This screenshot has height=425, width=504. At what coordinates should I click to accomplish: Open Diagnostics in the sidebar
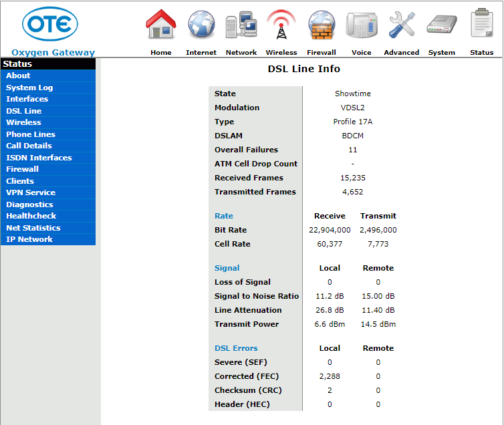coord(48,204)
